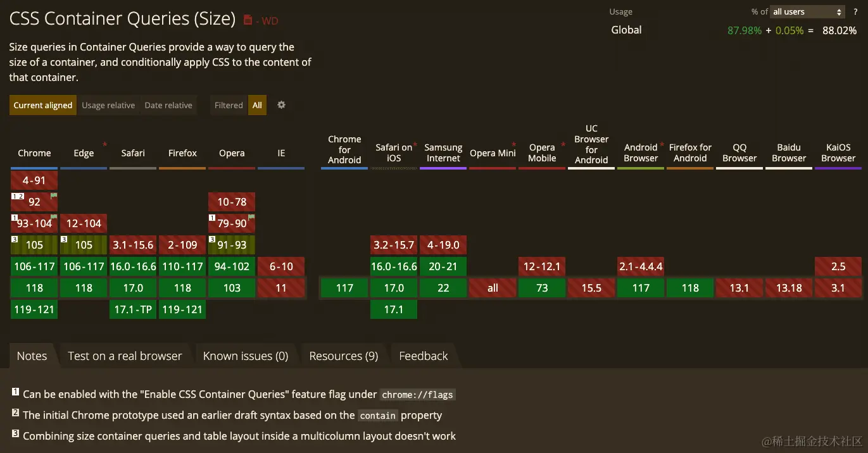Click note marker 3 on Edge 105
This screenshot has height=453, width=868.
[x=64, y=239]
